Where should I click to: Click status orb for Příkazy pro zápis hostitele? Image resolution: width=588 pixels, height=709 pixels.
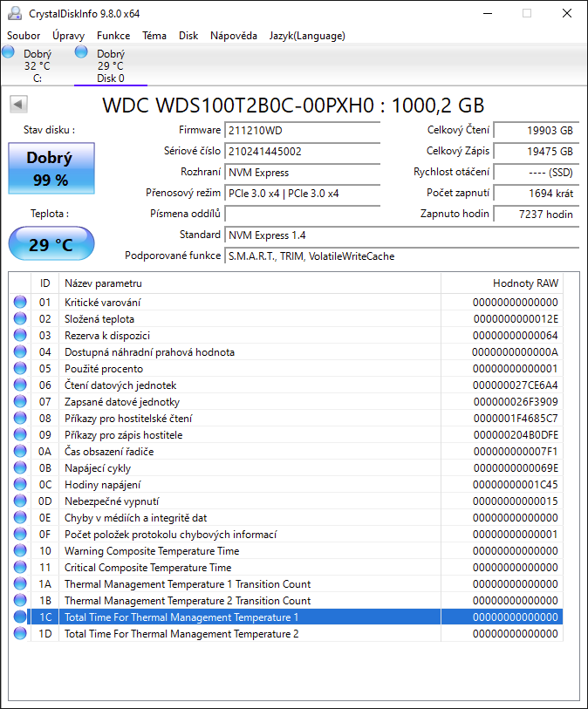pyautogui.click(x=20, y=434)
